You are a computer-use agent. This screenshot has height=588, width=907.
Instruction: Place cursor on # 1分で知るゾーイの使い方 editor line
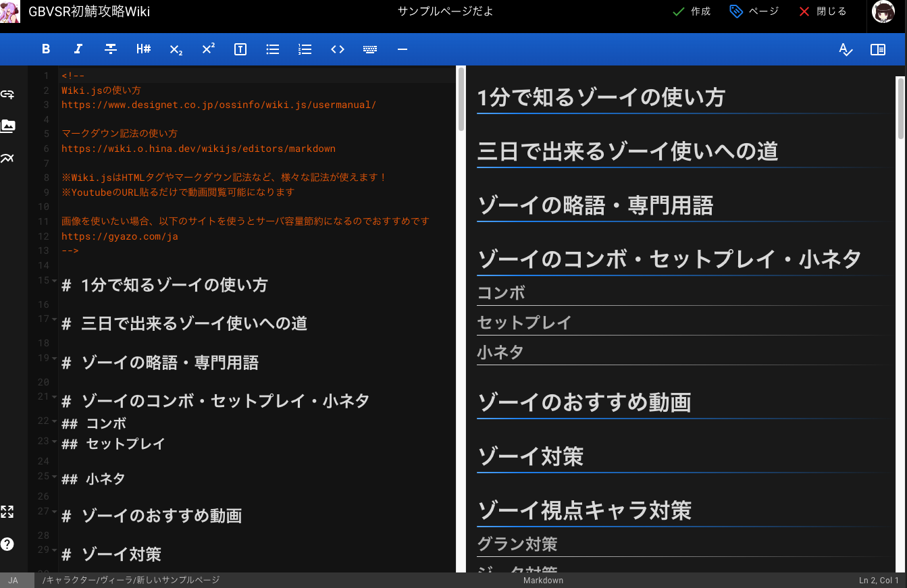pos(164,285)
